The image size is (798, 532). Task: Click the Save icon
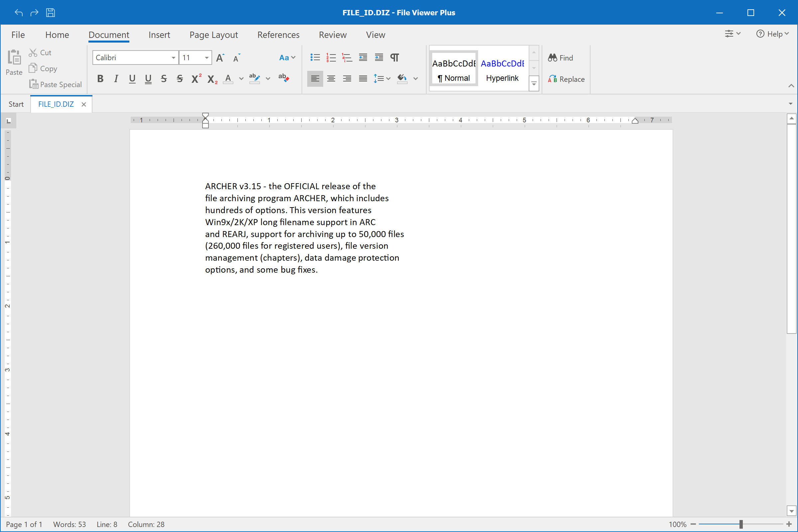point(50,12)
